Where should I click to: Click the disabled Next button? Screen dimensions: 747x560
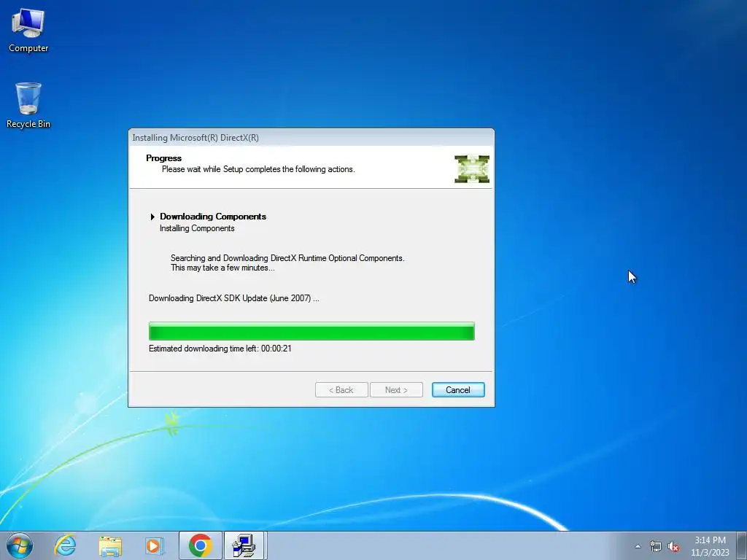(396, 389)
